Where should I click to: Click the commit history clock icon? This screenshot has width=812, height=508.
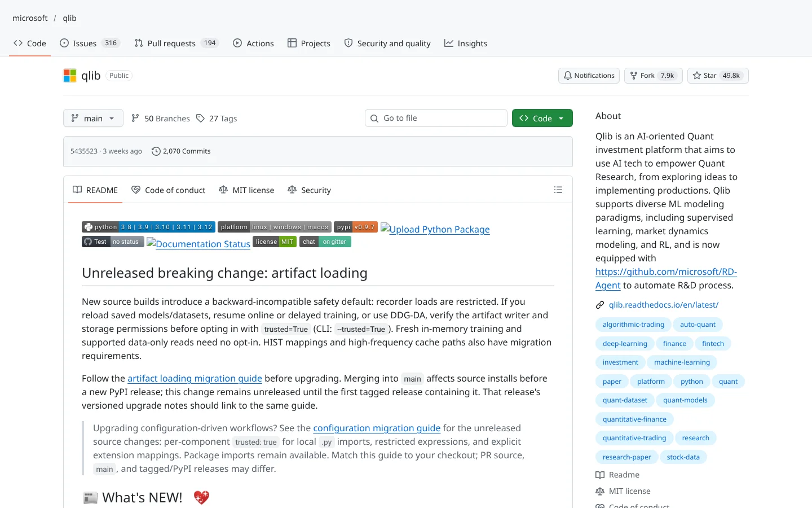point(156,151)
